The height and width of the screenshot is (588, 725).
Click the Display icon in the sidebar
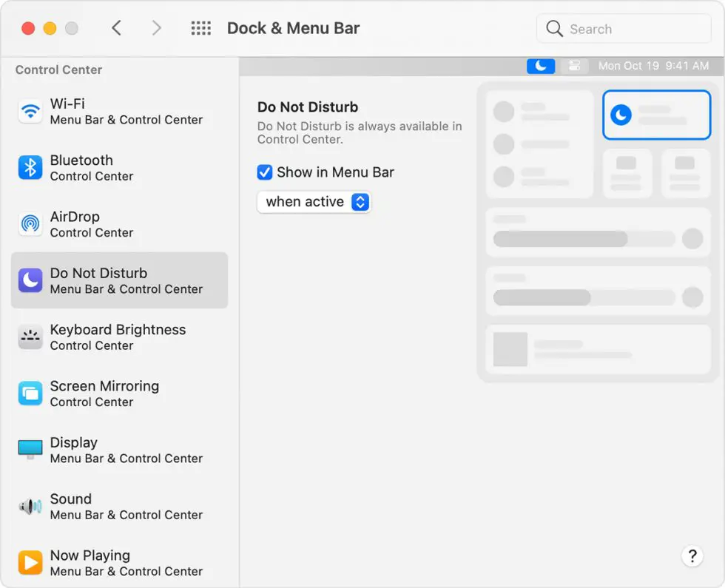pos(30,450)
